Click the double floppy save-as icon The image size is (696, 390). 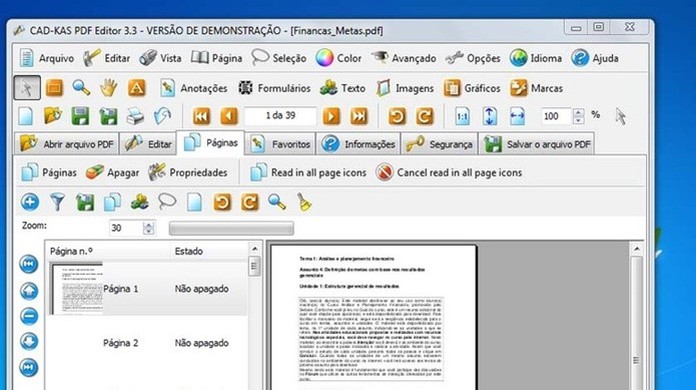coord(108,116)
